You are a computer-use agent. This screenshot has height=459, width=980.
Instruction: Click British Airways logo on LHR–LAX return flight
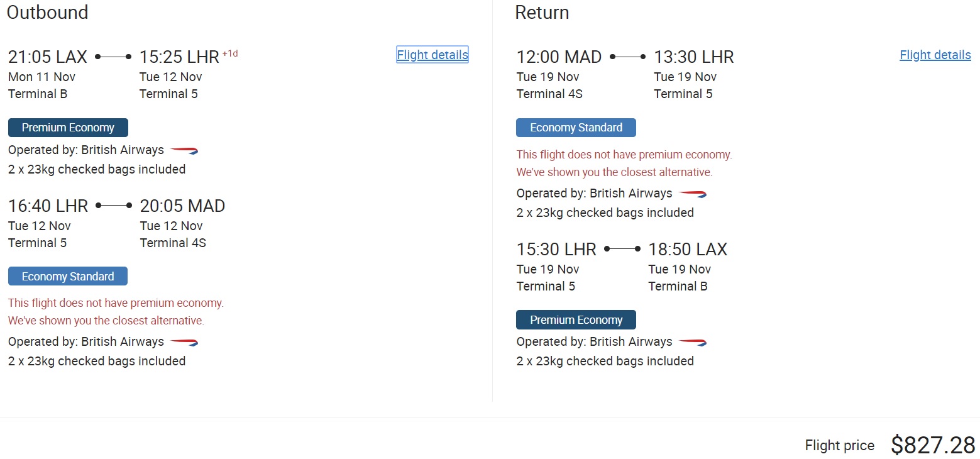point(693,342)
